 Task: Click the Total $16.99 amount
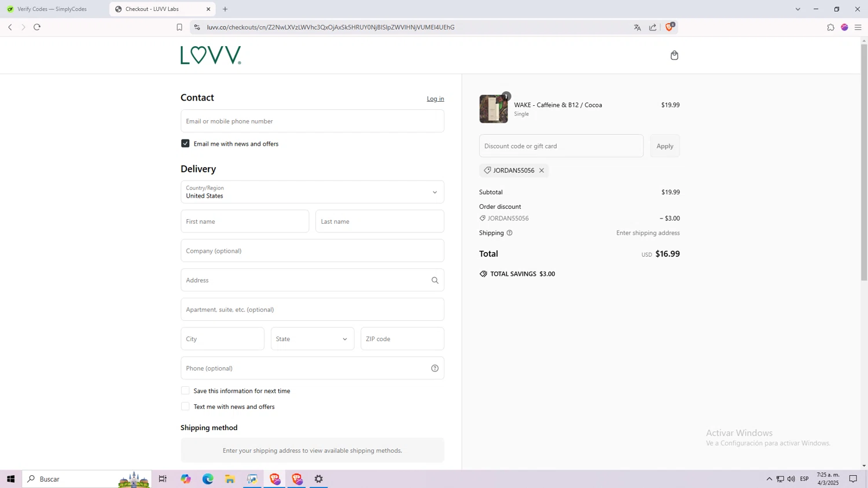(667, 254)
